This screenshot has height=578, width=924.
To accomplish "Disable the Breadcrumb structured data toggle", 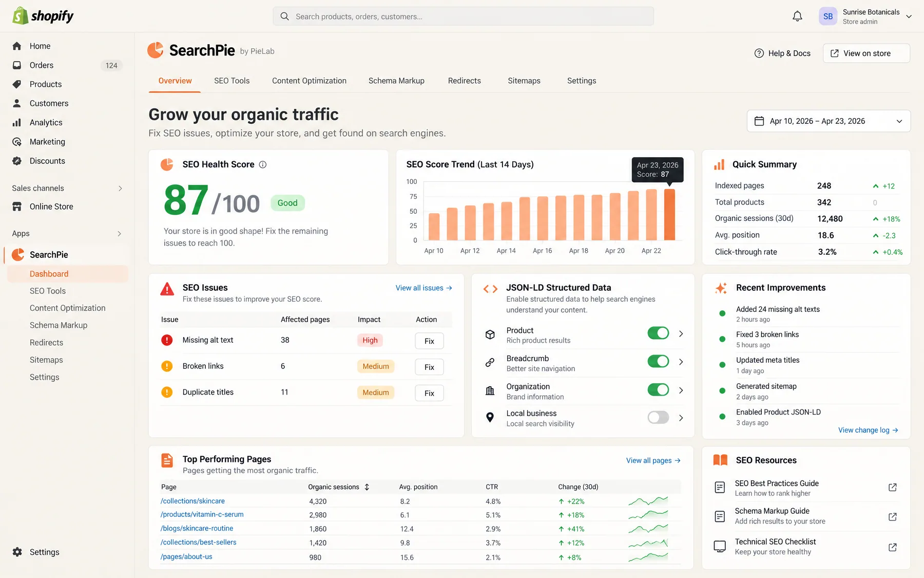I will 658,362.
